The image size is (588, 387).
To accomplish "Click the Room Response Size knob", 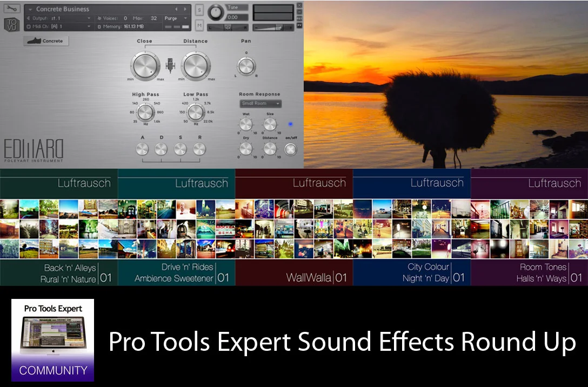I will pos(270,124).
